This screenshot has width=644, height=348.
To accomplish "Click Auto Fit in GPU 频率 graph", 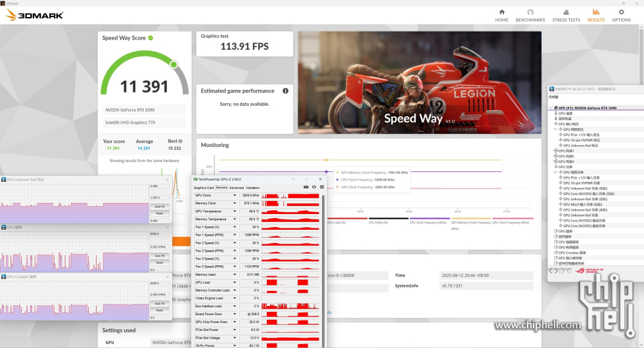I will pos(160,255).
